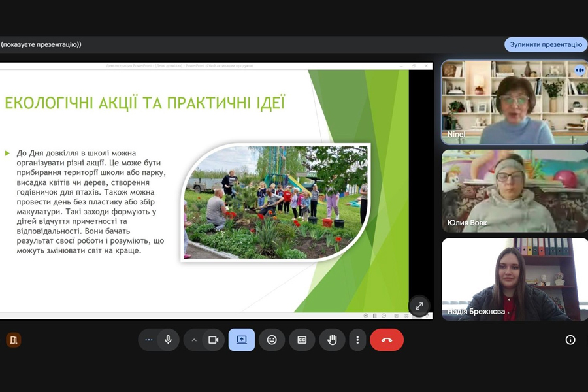Image resolution: width=588 pixels, height=392 pixels.
Task: Turn off the camera
Action: (x=213, y=340)
